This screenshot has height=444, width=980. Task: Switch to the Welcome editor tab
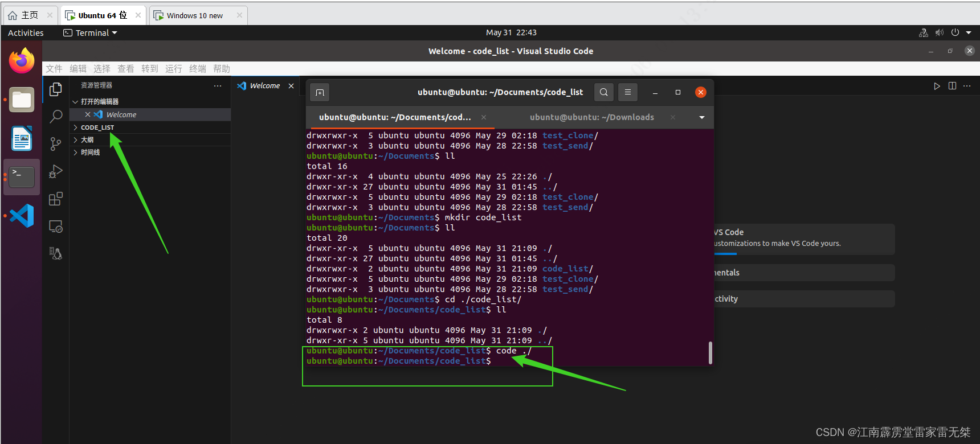(x=266, y=86)
